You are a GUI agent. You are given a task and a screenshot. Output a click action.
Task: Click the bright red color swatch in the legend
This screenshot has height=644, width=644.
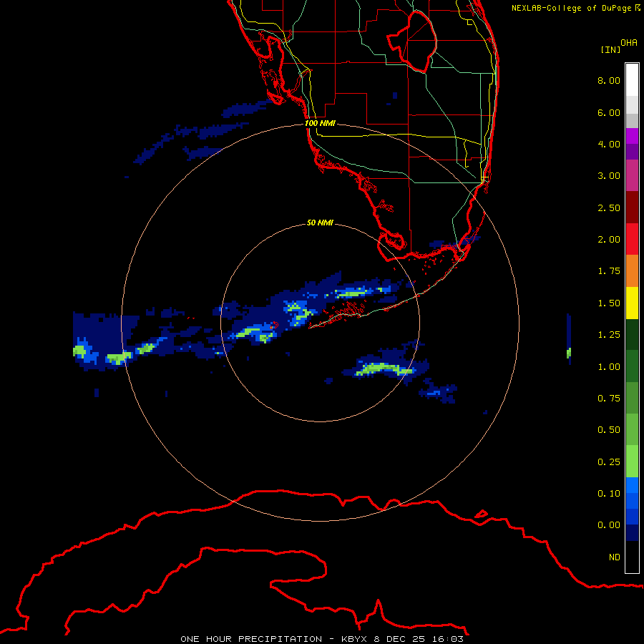click(632, 239)
